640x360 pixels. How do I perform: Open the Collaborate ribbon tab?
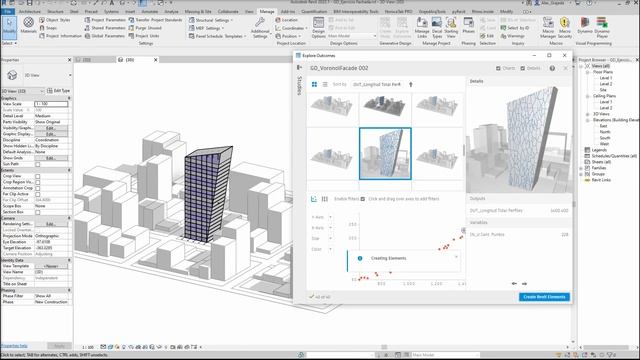(228, 11)
